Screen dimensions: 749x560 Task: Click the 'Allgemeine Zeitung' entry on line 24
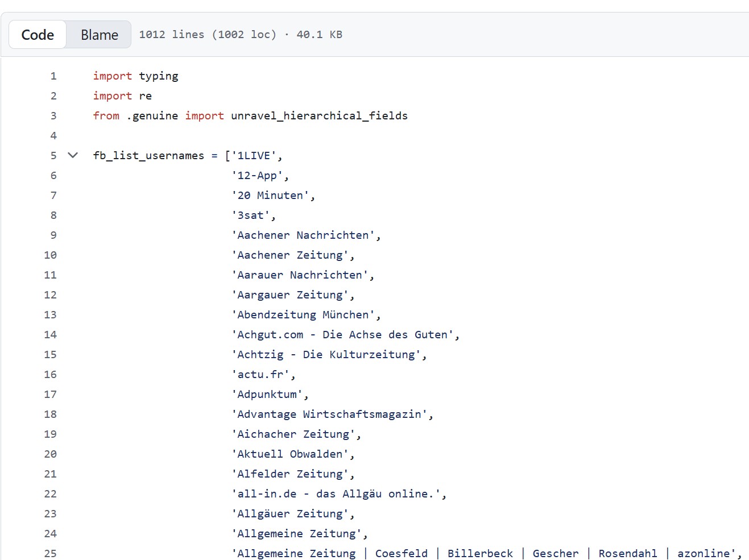296,534
